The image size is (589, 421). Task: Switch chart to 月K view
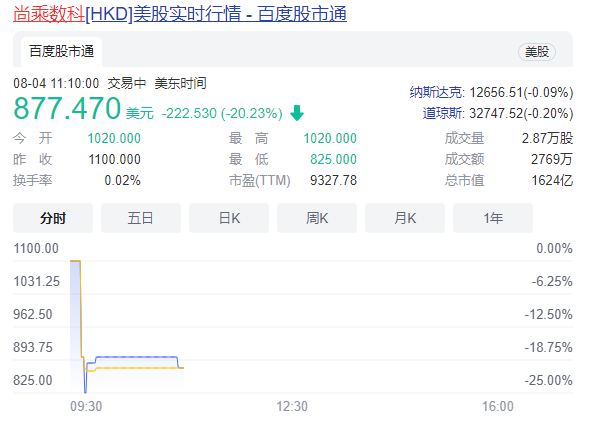(x=405, y=218)
